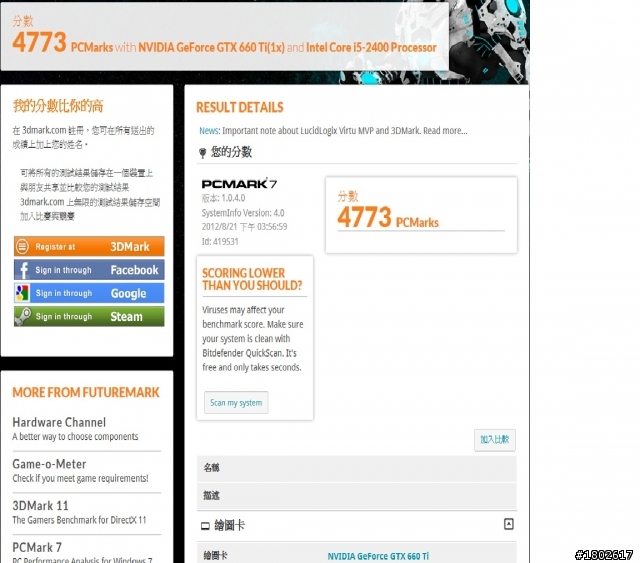
Task: Click 'A better way to choose components' text
Action: tap(76, 436)
